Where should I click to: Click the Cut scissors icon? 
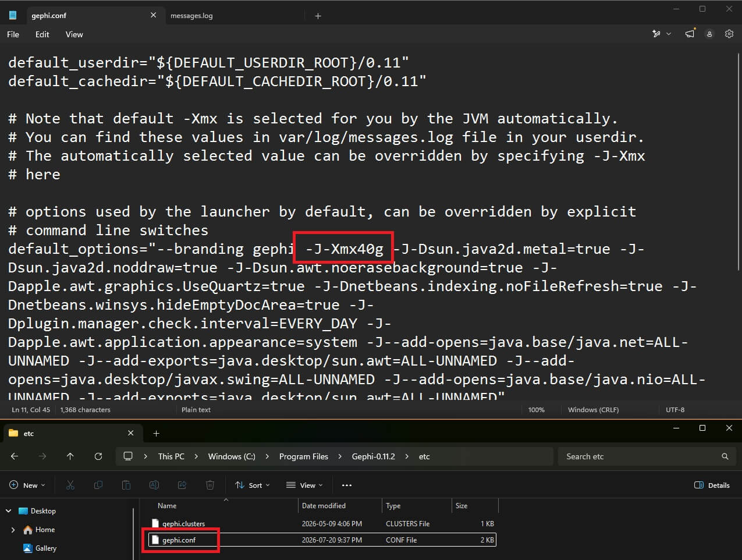click(70, 485)
